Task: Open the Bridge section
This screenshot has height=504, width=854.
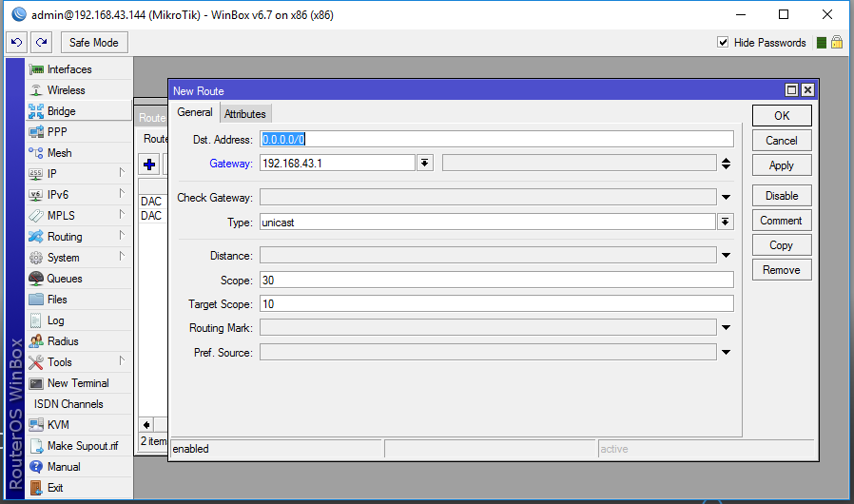Action: (x=79, y=111)
